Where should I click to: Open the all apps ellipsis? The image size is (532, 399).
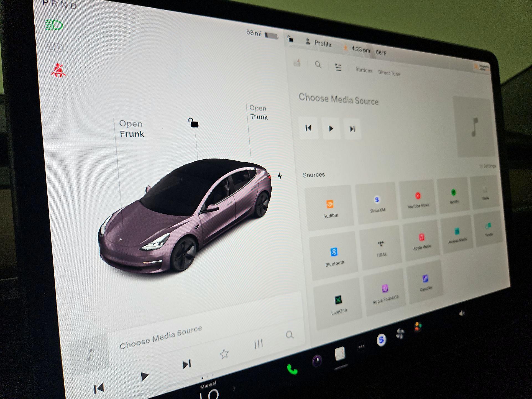point(361,346)
